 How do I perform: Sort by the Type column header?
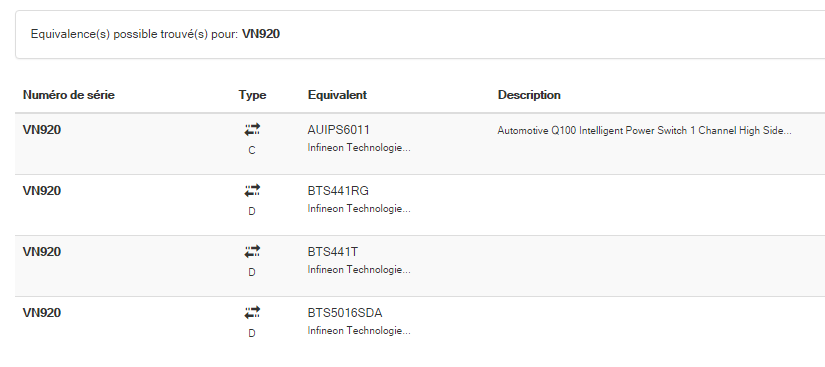click(253, 95)
